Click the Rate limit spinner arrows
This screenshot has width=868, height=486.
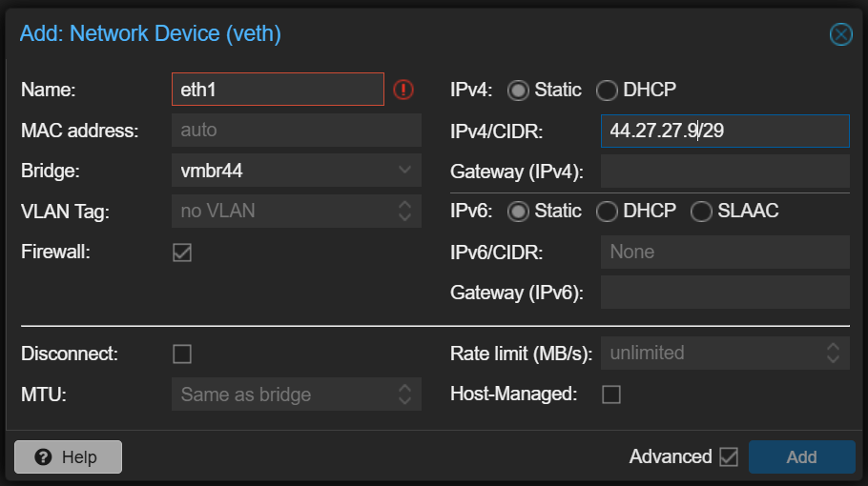833,354
